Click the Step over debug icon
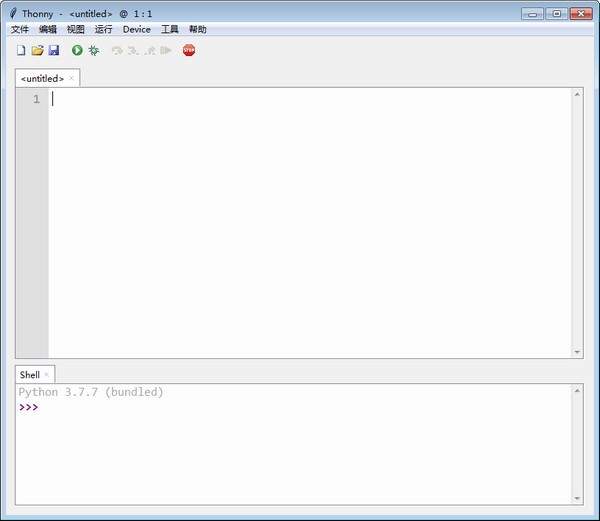The image size is (600, 521). coord(117,50)
